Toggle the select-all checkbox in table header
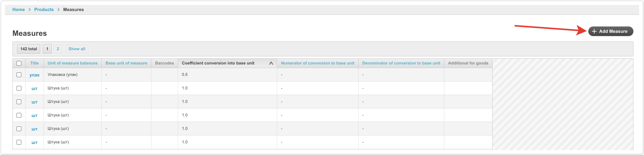 [19, 63]
